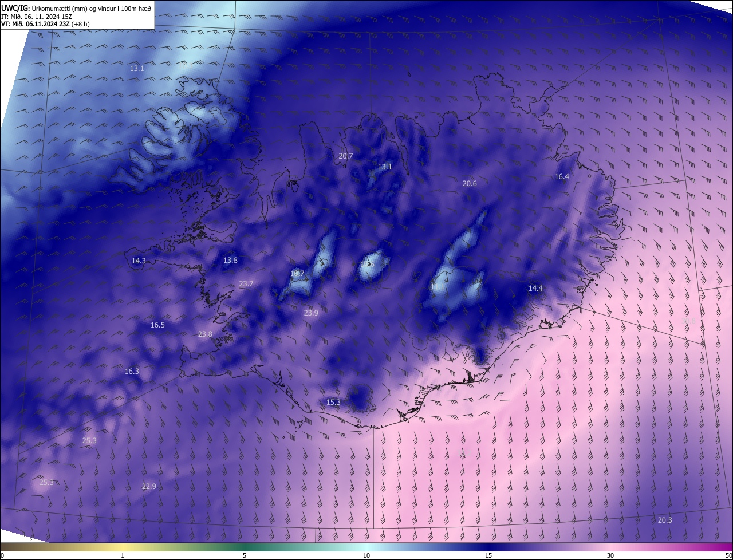
Task: Select the IT initial time line reading 15Z
Action: point(36,16)
